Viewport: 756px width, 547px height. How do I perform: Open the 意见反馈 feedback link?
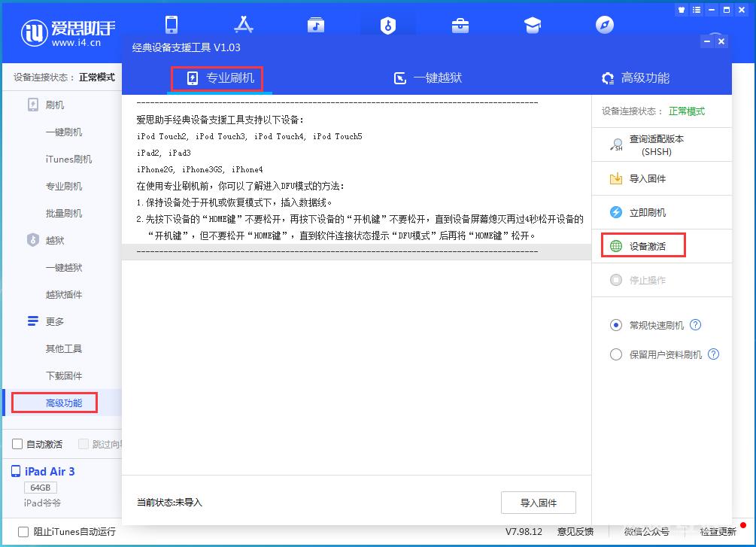575,530
